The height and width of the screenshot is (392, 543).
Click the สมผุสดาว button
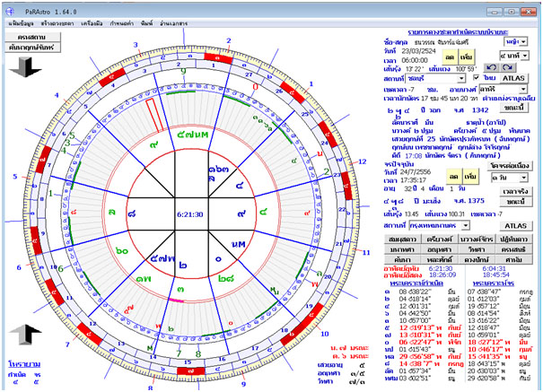click(x=402, y=240)
